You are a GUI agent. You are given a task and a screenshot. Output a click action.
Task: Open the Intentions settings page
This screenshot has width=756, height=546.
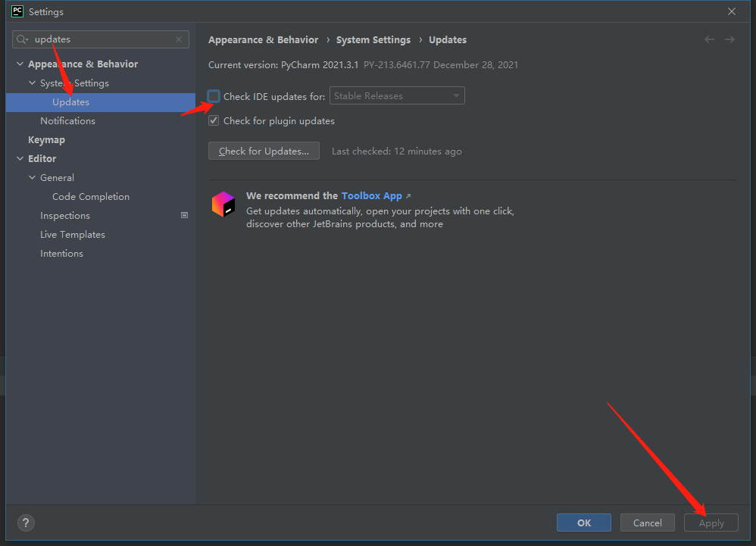pyautogui.click(x=61, y=254)
